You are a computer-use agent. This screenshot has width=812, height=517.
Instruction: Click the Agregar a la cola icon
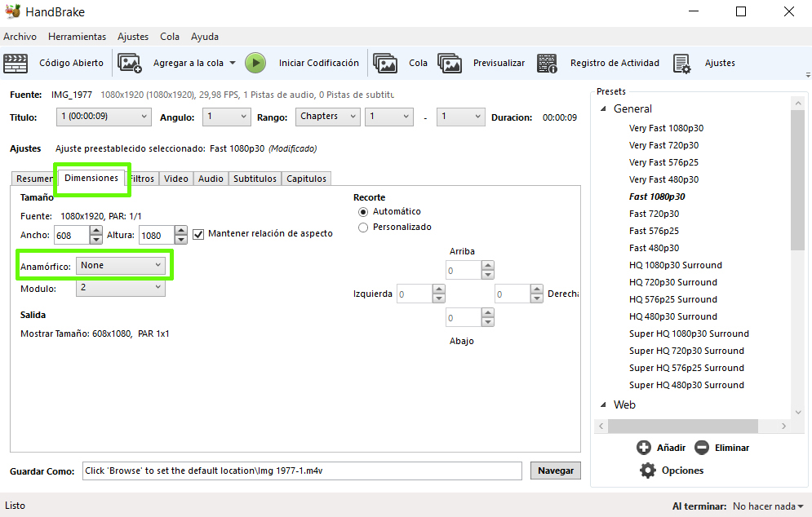pos(130,63)
